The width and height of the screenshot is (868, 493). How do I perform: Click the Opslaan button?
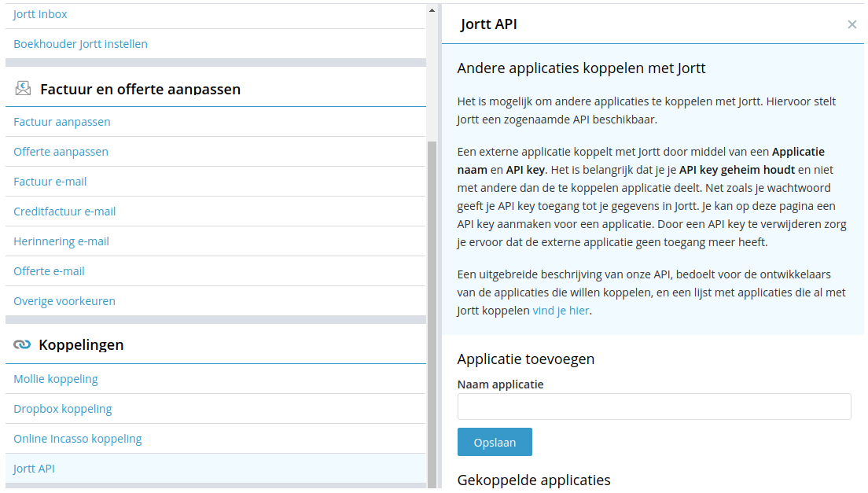click(495, 442)
